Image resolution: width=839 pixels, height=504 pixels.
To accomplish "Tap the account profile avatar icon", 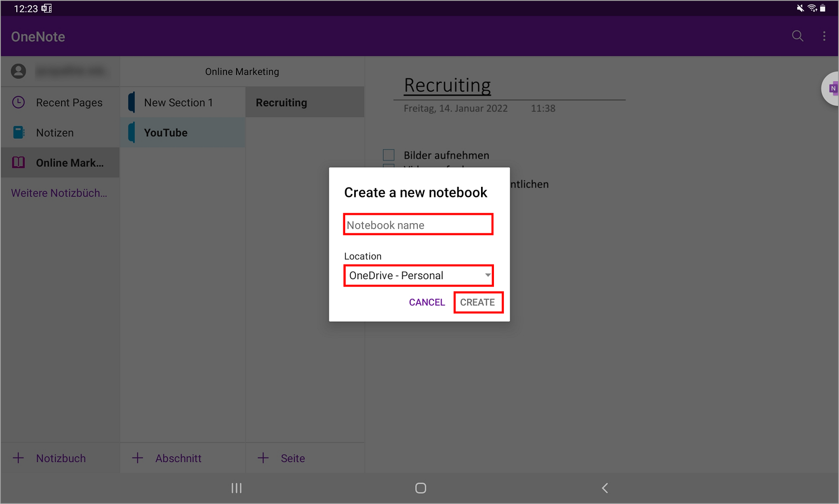I will click(18, 71).
